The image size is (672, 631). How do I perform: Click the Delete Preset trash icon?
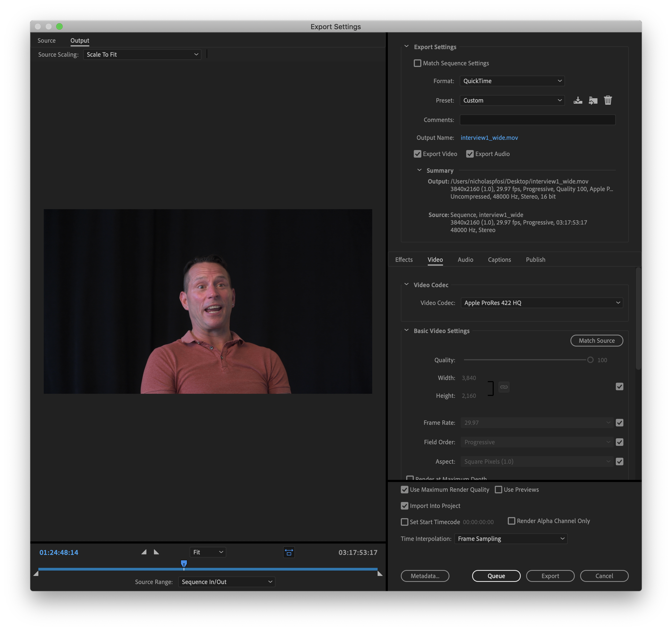pyautogui.click(x=608, y=100)
